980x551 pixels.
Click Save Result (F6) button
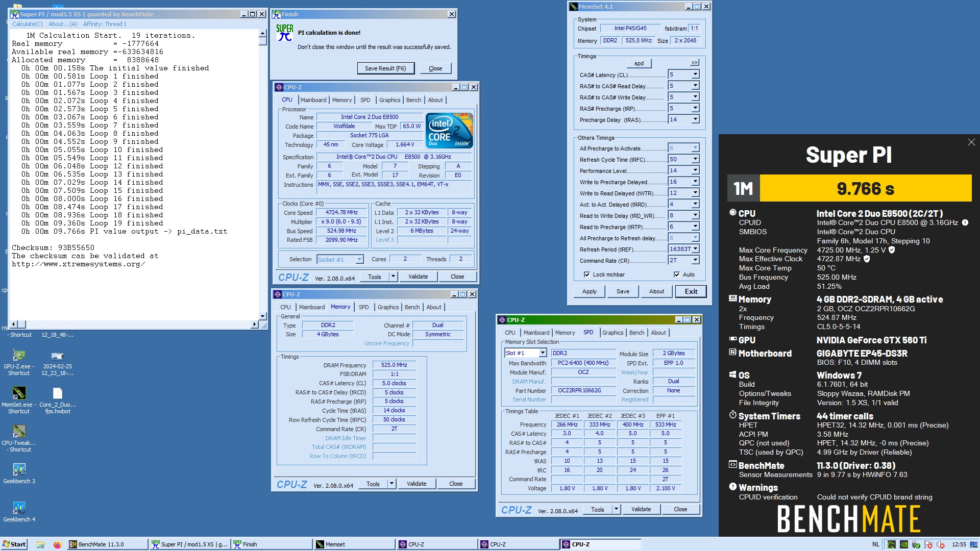click(x=385, y=68)
